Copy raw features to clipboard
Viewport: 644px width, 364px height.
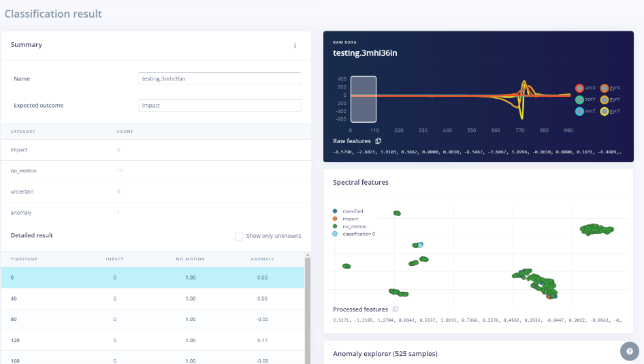(x=379, y=141)
